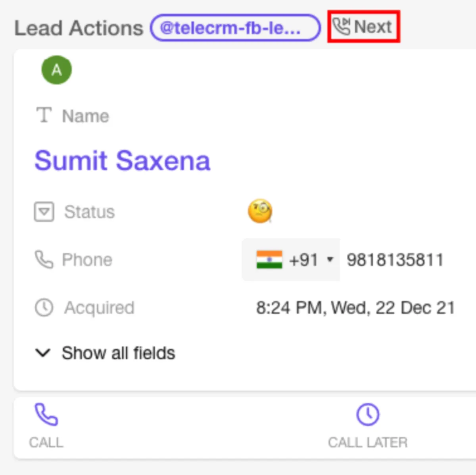The image size is (476, 475).
Task: Click the Phone field handset icon
Action: pyautogui.click(x=44, y=260)
